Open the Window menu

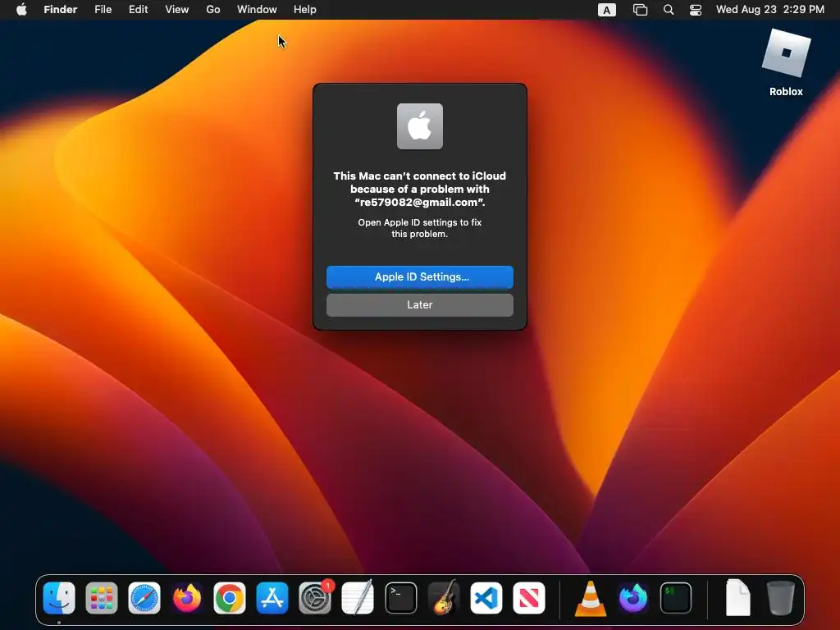coord(257,10)
